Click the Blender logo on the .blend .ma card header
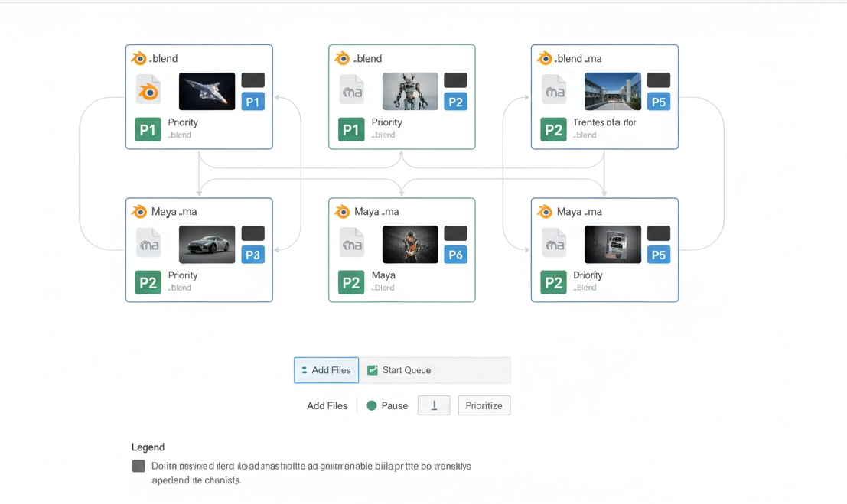The height and width of the screenshot is (504, 847). pyautogui.click(x=544, y=59)
